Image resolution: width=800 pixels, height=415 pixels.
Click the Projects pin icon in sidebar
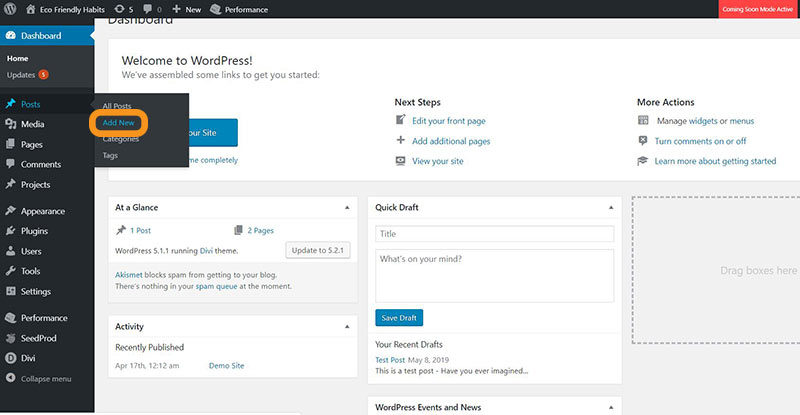10,184
